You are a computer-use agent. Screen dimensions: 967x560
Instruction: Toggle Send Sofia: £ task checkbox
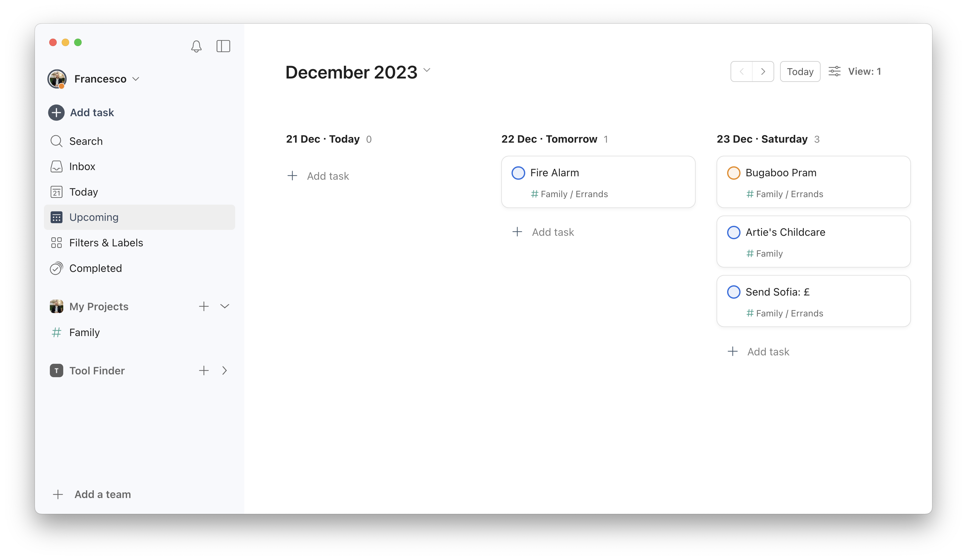pyautogui.click(x=733, y=291)
